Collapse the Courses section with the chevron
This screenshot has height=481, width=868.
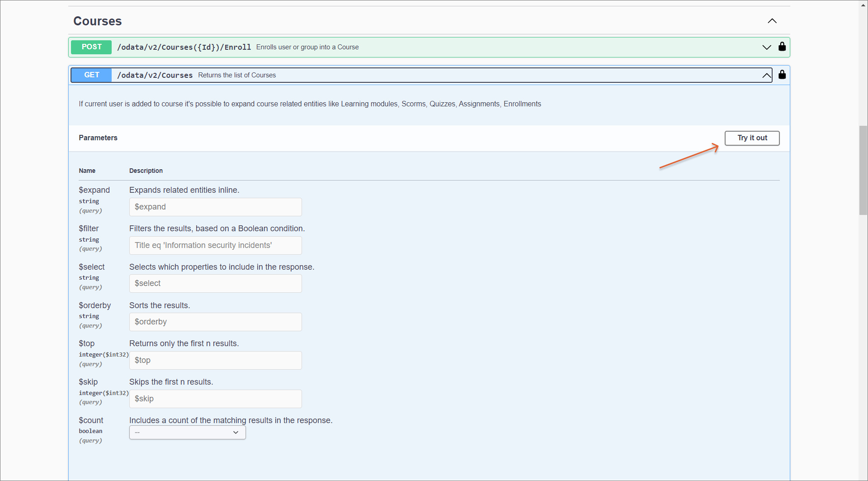(x=772, y=21)
